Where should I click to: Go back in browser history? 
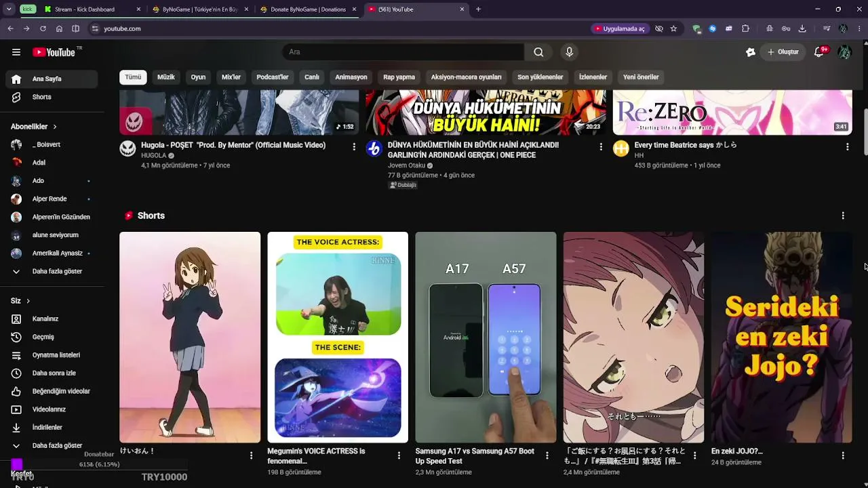click(10, 28)
